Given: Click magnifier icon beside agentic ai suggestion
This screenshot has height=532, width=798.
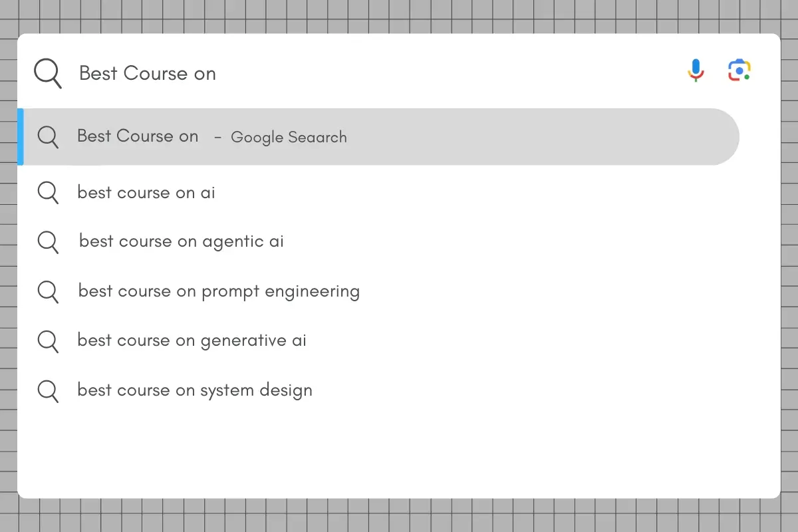Looking at the screenshot, I should click(x=47, y=241).
